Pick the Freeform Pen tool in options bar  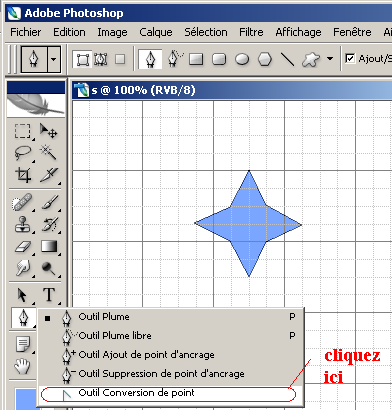(x=175, y=59)
